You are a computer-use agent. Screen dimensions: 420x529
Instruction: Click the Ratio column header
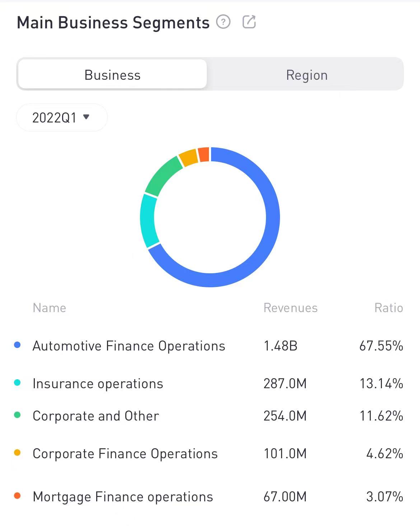(388, 308)
